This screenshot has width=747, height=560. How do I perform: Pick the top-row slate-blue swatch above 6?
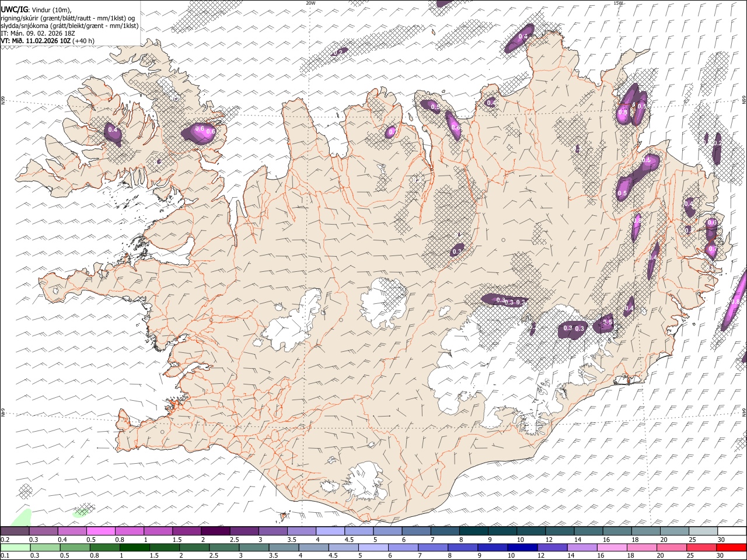pos(416,531)
